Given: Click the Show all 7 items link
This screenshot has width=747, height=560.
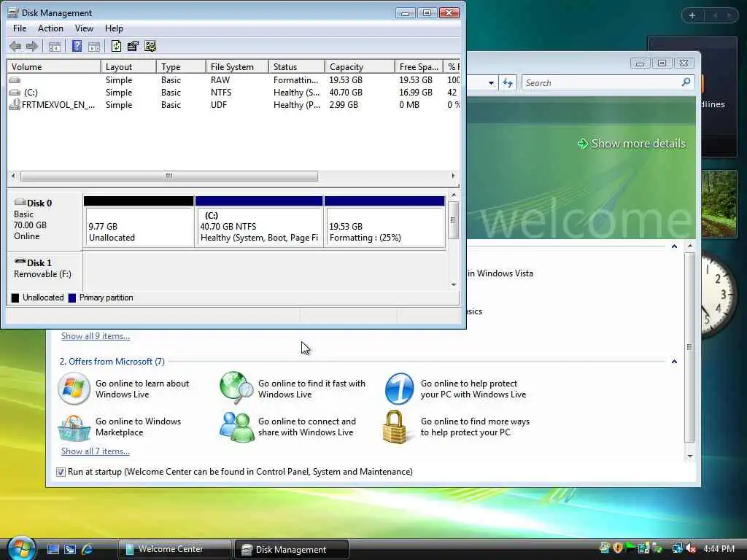Looking at the screenshot, I should 96,451.
